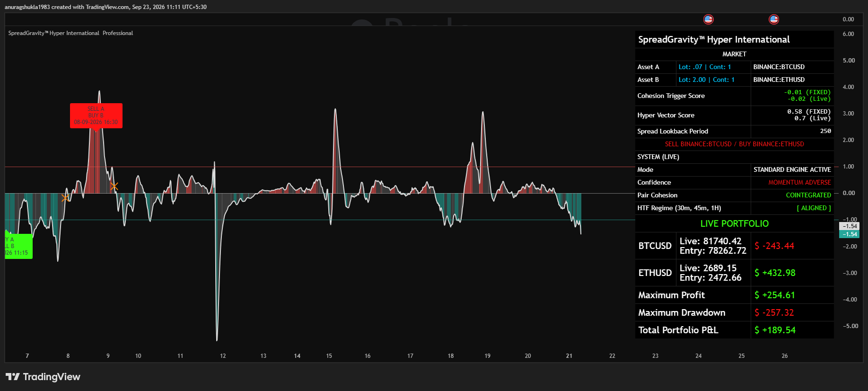This screenshot has height=391, width=868.
Task: Click date 12 on the time axis
Action: point(223,356)
